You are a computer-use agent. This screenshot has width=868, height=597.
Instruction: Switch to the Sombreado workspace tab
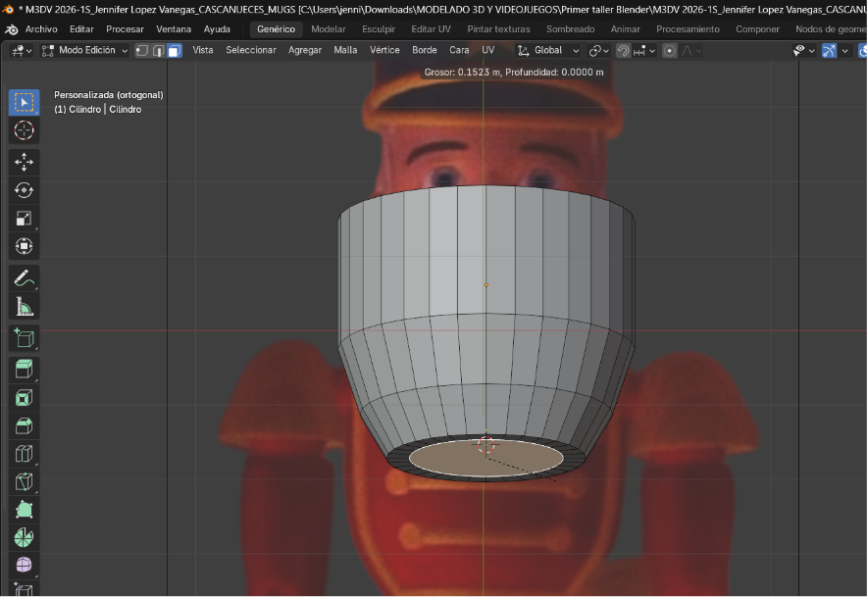(570, 29)
